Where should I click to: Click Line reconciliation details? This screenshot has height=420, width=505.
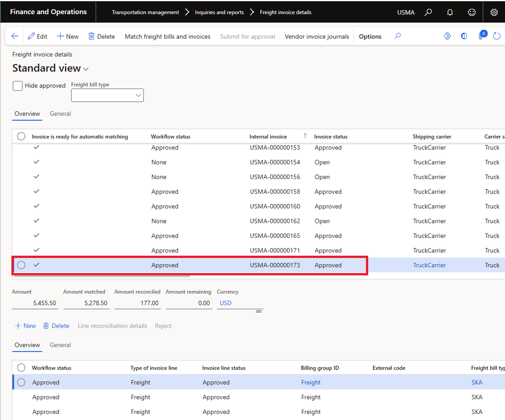tap(113, 326)
